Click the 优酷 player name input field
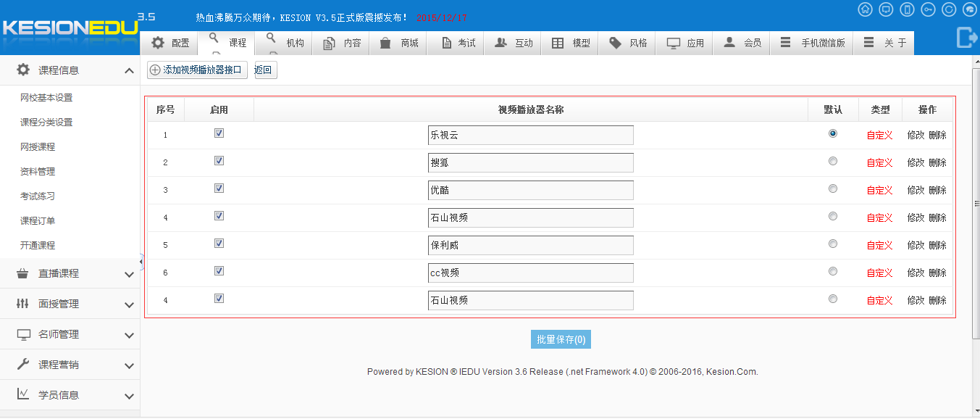980x419 pixels. tap(530, 190)
